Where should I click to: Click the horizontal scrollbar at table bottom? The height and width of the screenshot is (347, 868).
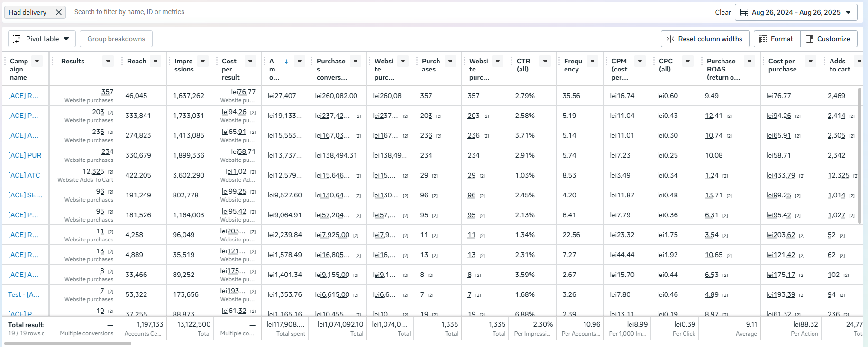tap(67, 343)
